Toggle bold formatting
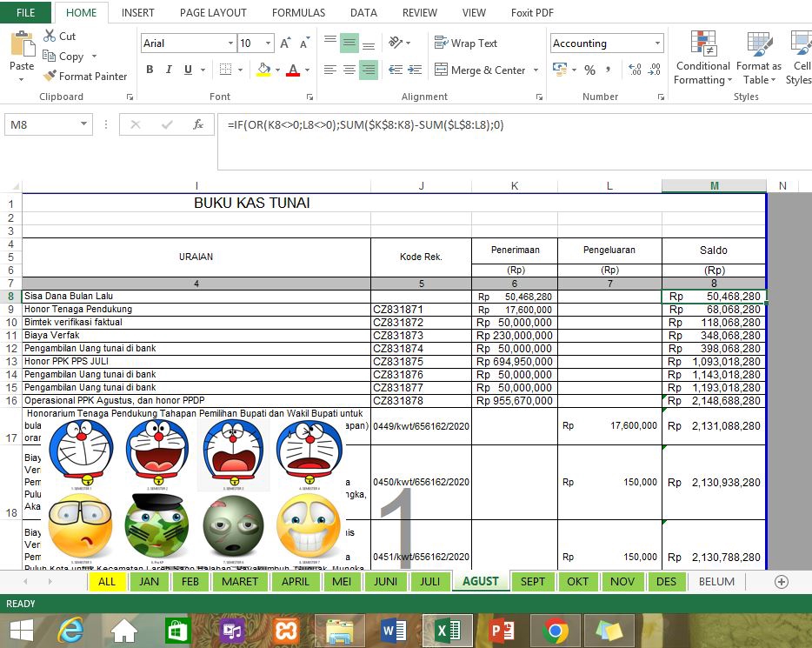Viewport: 812px width, 648px height. coord(149,70)
